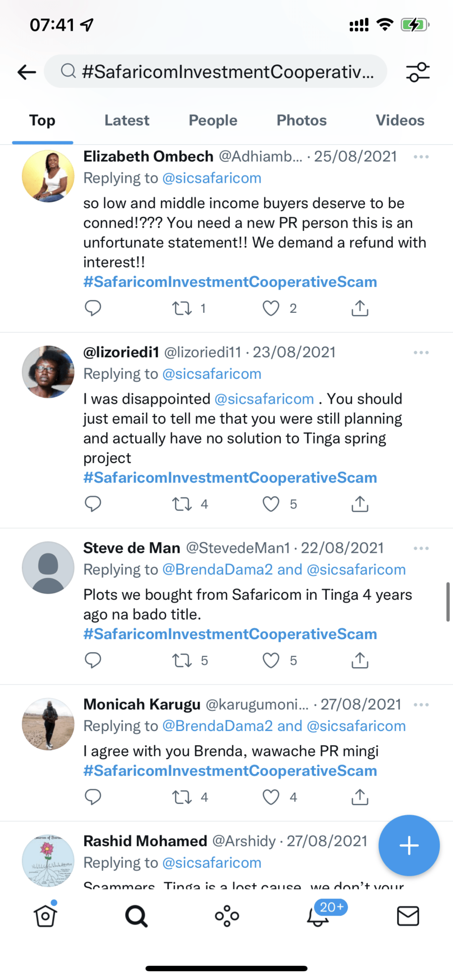Tap the back arrow icon
This screenshot has height=980, width=453.
[x=27, y=72]
